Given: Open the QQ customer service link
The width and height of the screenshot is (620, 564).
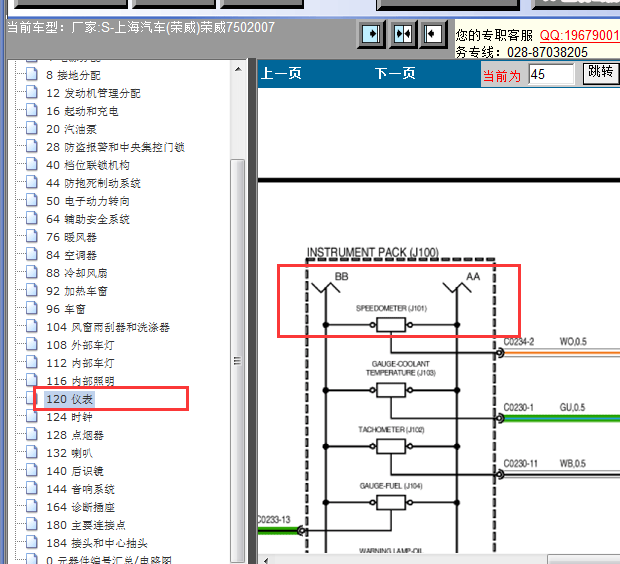Looking at the screenshot, I should (x=580, y=36).
